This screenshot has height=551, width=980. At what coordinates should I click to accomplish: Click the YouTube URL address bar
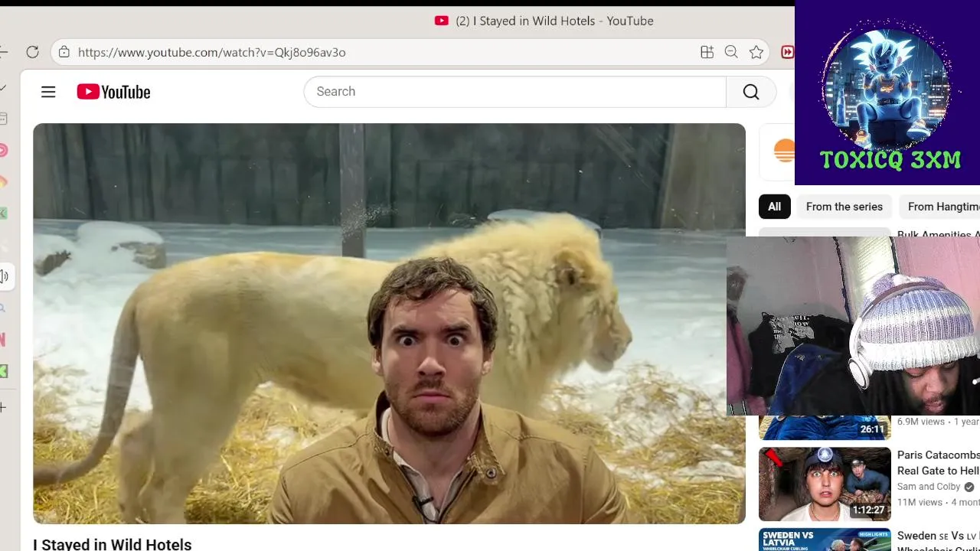point(383,52)
